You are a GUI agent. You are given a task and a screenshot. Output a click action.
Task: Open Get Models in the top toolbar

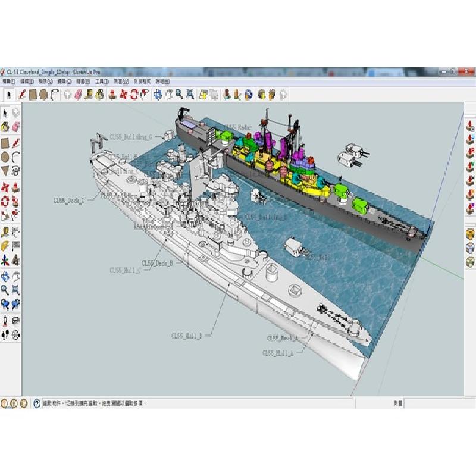click(x=261, y=95)
